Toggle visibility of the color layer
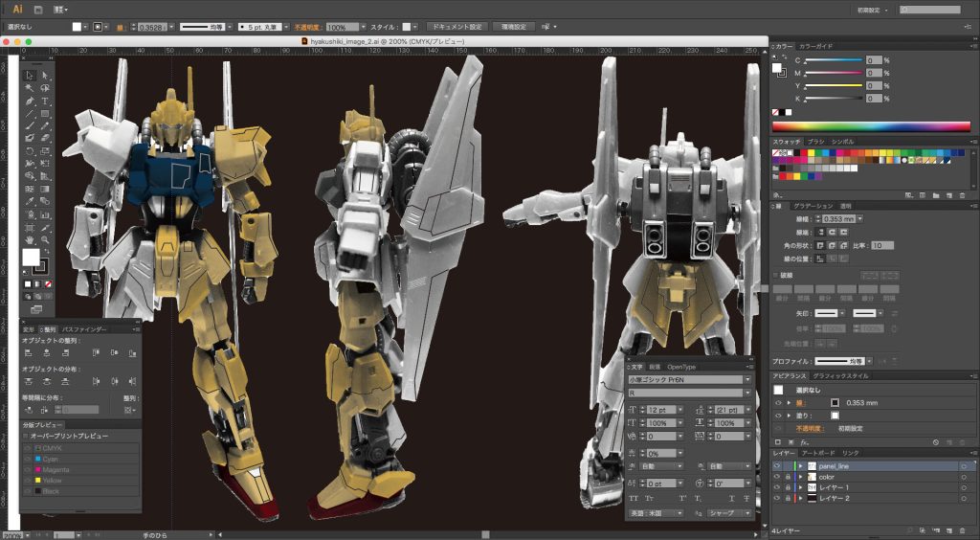The width and height of the screenshot is (980, 540). coord(777,477)
